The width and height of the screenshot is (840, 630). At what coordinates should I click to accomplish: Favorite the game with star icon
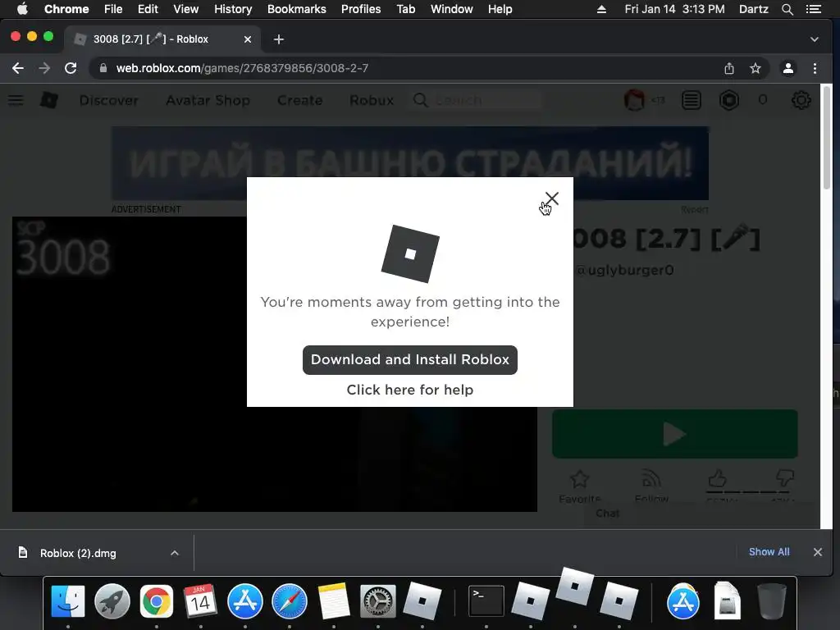click(580, 479)
